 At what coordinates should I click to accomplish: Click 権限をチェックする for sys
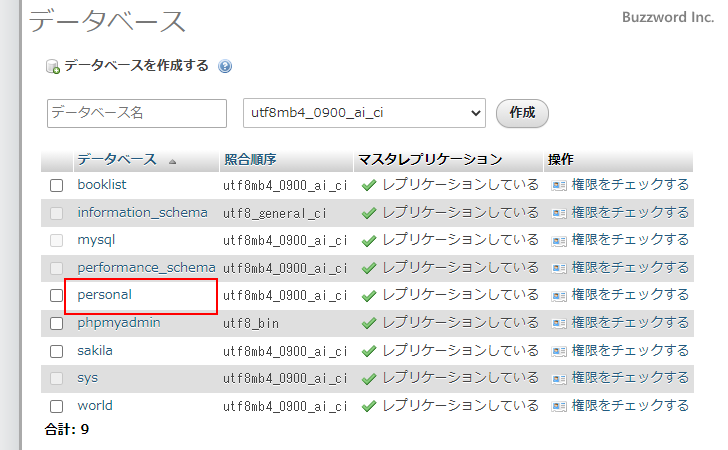coord(630,378)
